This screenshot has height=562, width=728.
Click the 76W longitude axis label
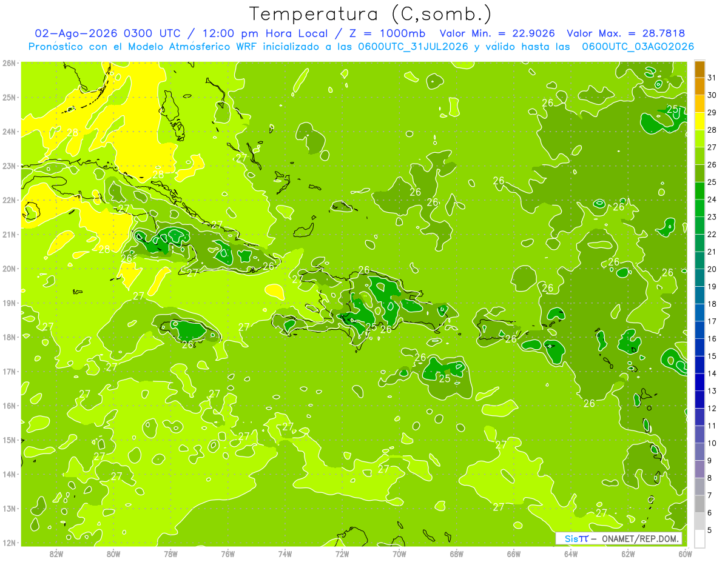(228, 554)
